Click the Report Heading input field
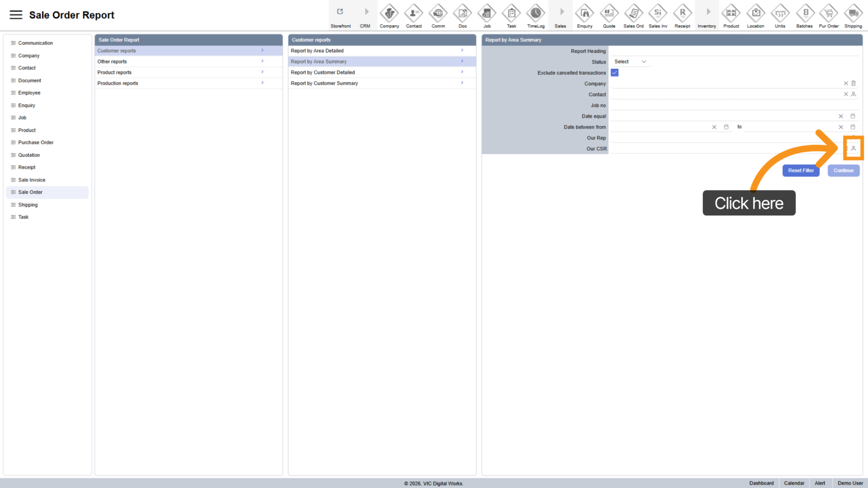The width and height of the screenshot is (868, 488). [734, 51]
